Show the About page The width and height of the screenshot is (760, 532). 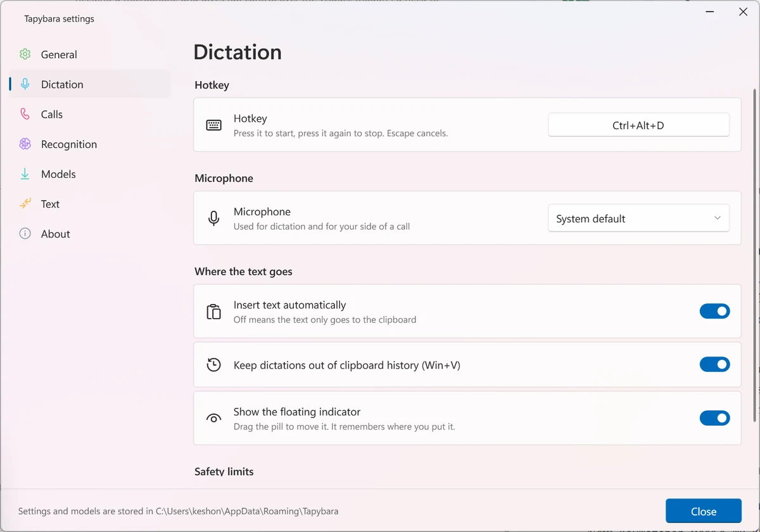(x=89, y=233)
